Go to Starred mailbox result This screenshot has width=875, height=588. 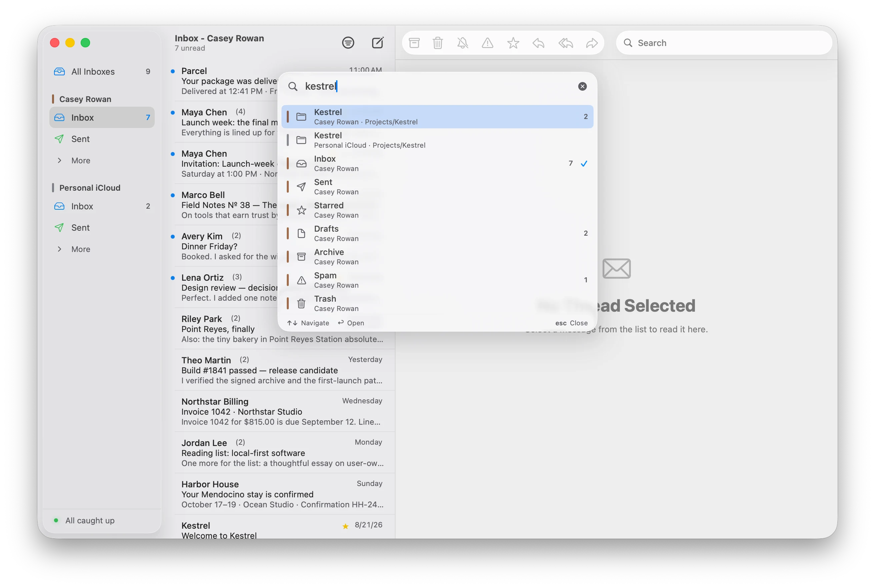pyautogui.click(x=437, y=210)
